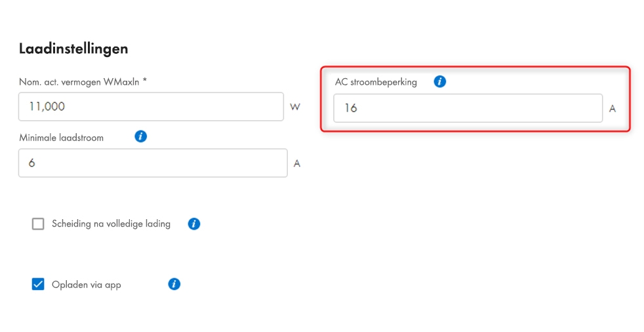Click into the AC stroombeperking input box
644x332 pixels.
pyautogui.click(x=467, y=108)
